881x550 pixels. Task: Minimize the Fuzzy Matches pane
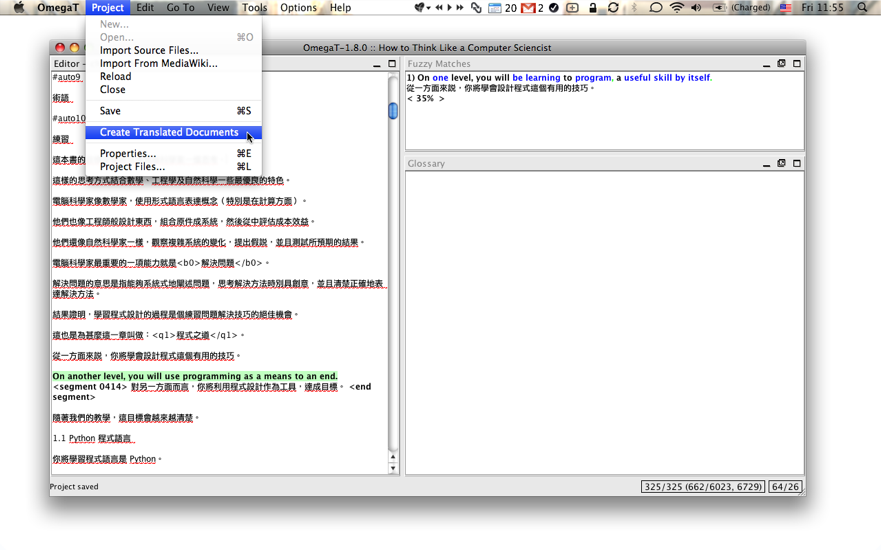click(x=766, y=64)
